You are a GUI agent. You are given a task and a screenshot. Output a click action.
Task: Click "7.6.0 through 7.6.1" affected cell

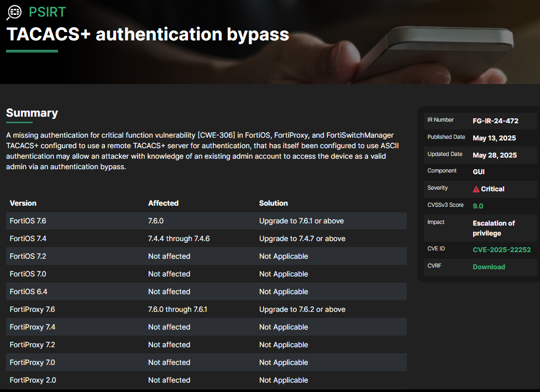pyautogui.click(x=178, y=309)
